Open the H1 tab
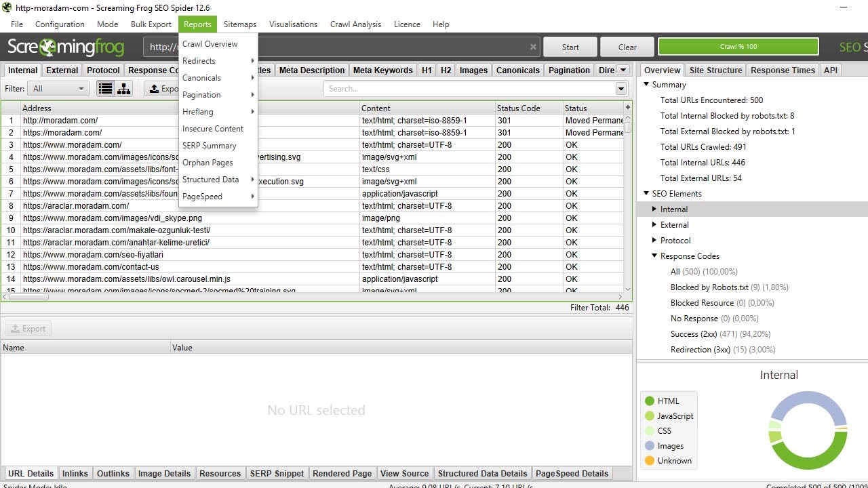Viewport: 868px width, 488px height. point(427,70)
